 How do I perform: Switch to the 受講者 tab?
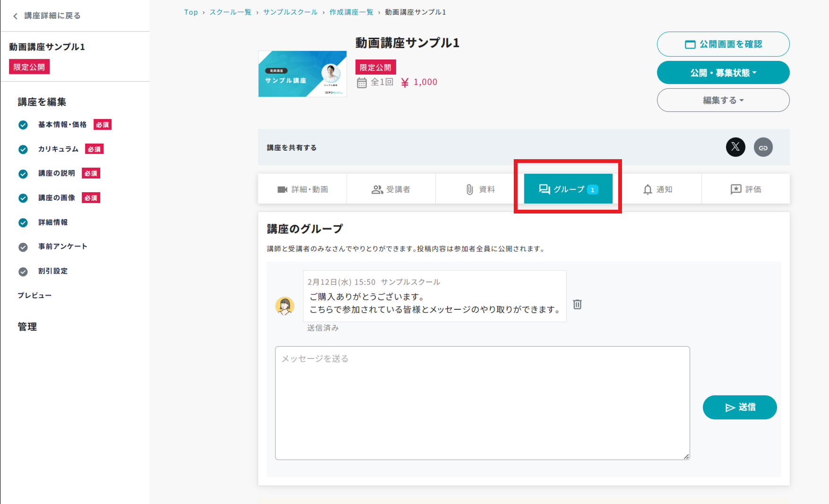tap(391, 189)
